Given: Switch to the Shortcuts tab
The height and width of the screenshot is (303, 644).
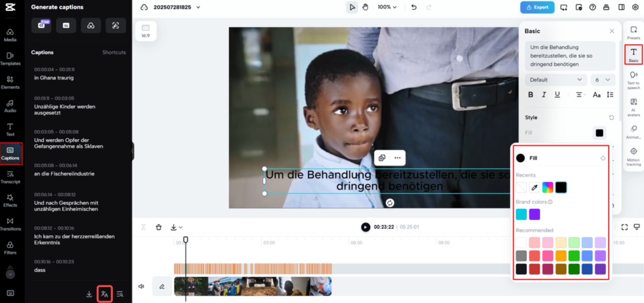Looking at the screenshot, I should point(114,52).
